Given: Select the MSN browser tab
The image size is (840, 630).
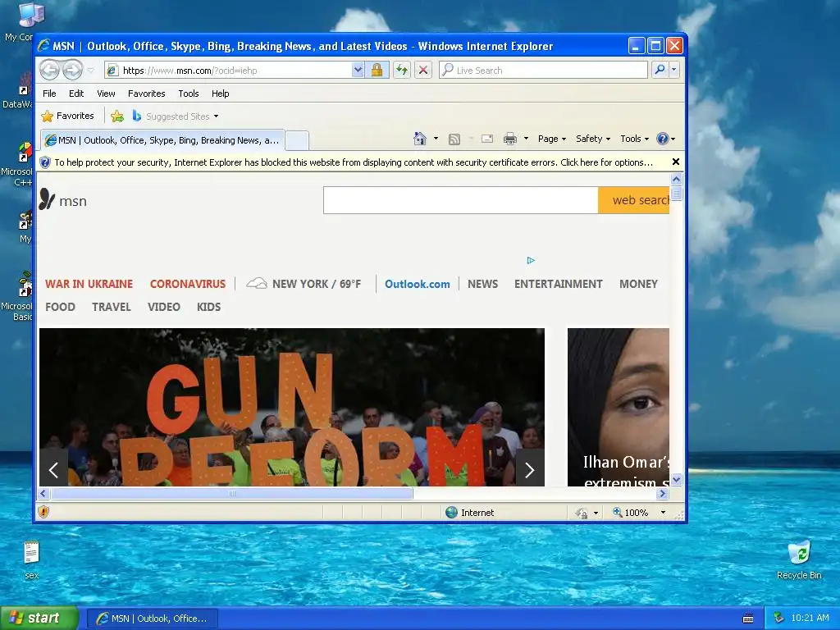Looking at the screenshot, I should [x=163, y=140].
